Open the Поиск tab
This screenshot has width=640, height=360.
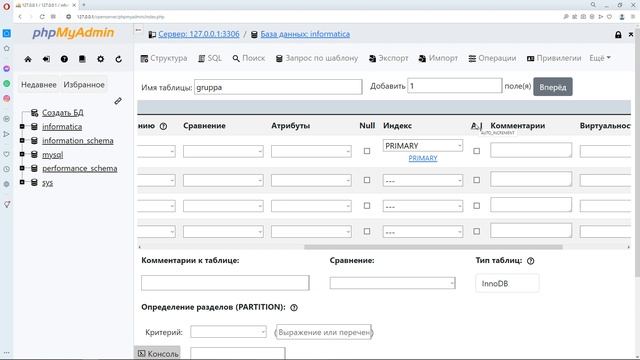[x=249, y=58]
